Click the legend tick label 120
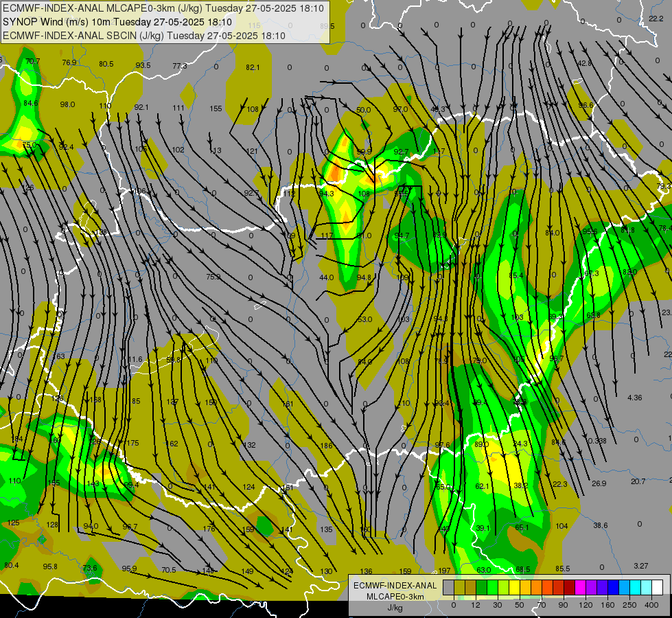Viewport: 672px width, 618px height. tap(586, 605)
